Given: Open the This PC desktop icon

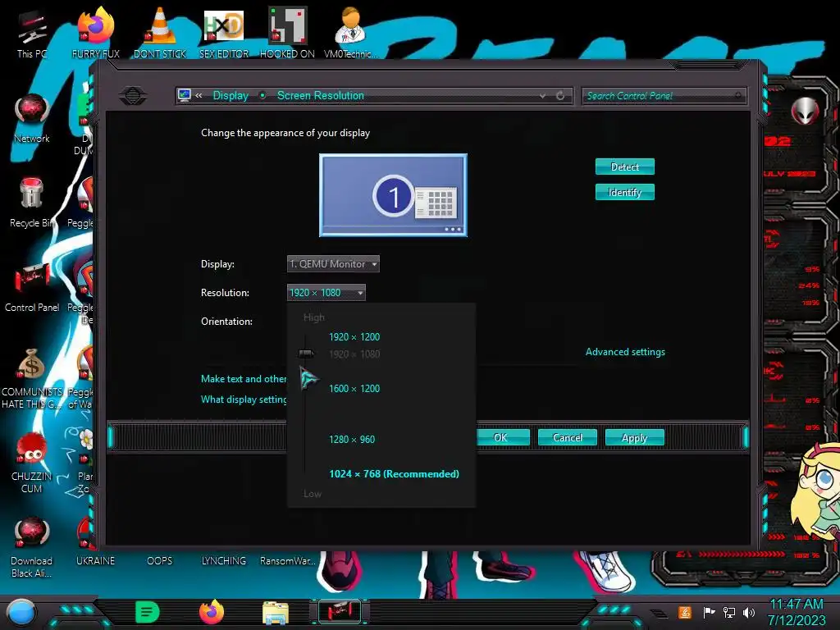Looking at the screenshot, I should click(x=32, y=32).
